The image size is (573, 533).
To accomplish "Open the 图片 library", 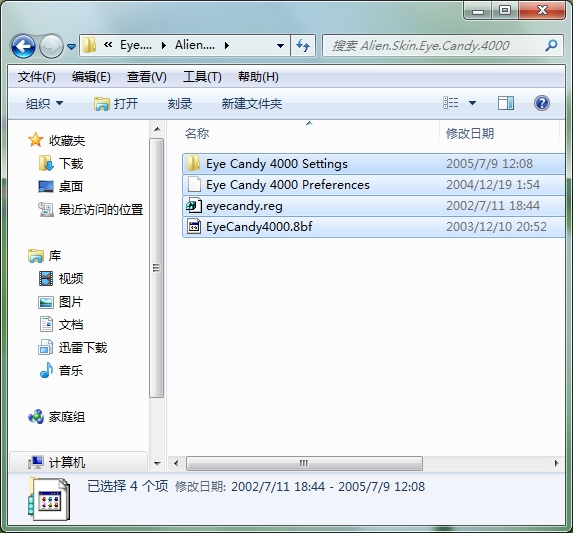I will tap(71, 302).
